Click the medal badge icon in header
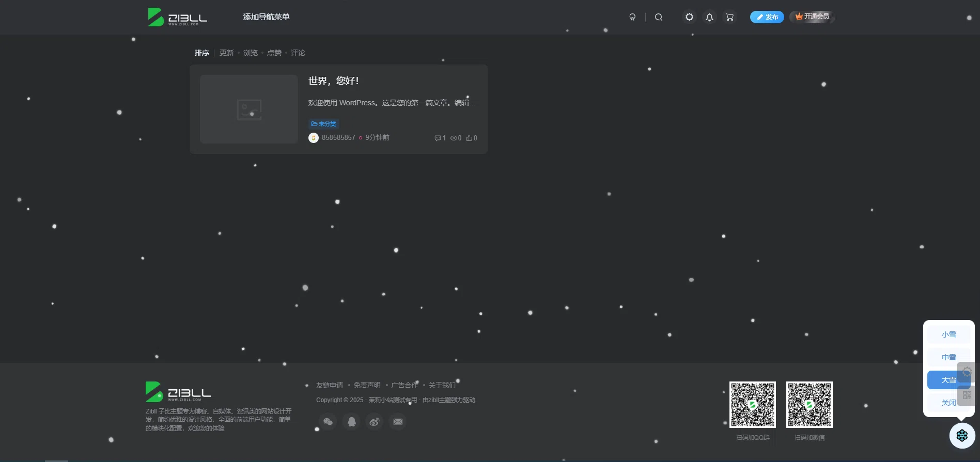 click(x=632, y=17)
